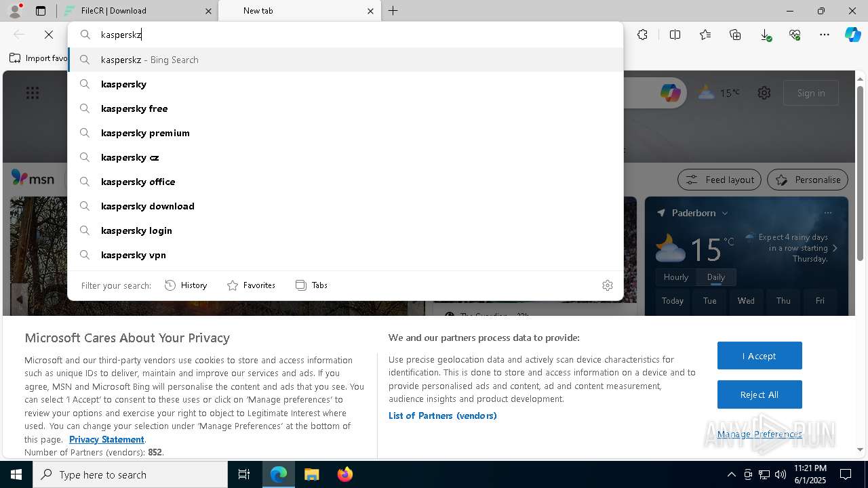
Task: Close the FileCR | Download tab
Action: coord(209,11)
